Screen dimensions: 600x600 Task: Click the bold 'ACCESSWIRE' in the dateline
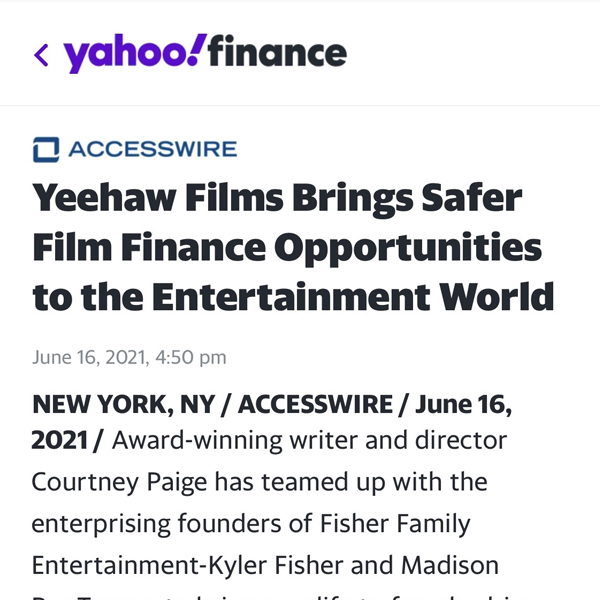[x=315, y=404]
